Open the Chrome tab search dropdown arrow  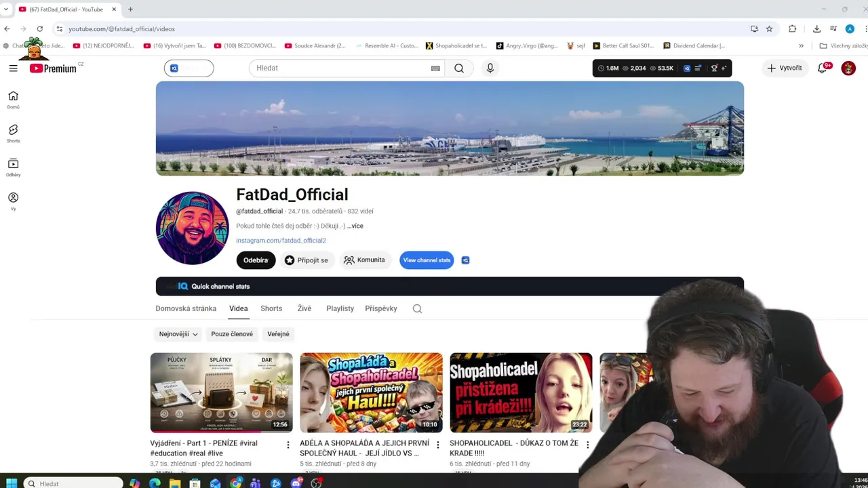6,9
